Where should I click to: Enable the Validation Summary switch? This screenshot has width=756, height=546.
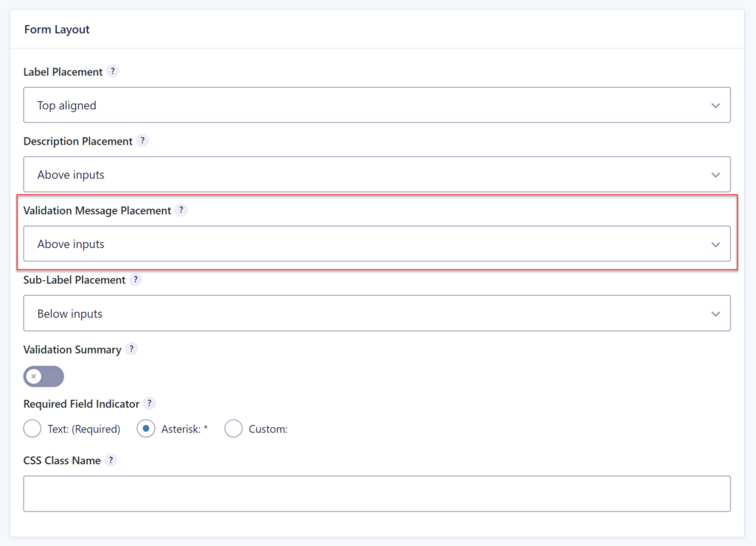pos(44,376)
